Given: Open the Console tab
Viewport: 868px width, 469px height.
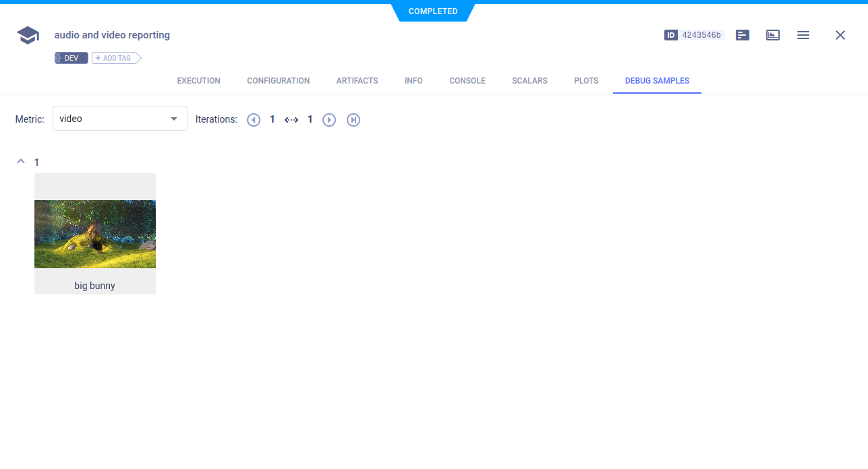Looking at the screenshot, I should tap(467, 81).
